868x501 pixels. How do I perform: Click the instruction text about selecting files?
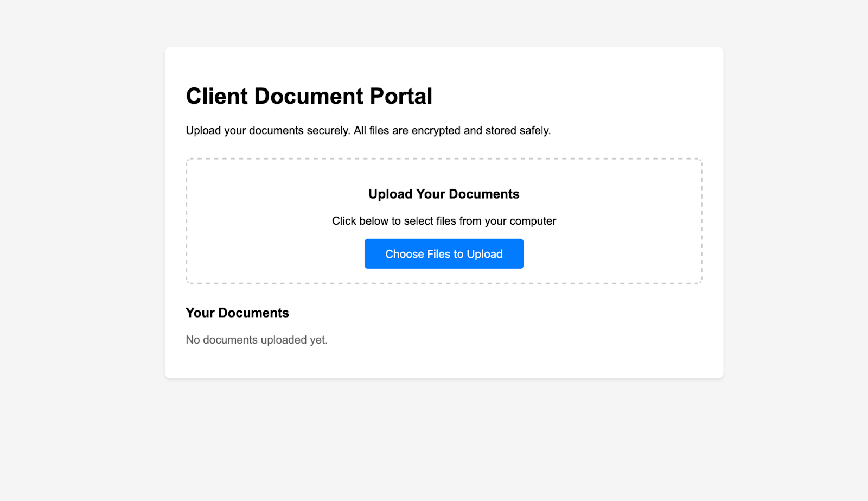[444, 221]
